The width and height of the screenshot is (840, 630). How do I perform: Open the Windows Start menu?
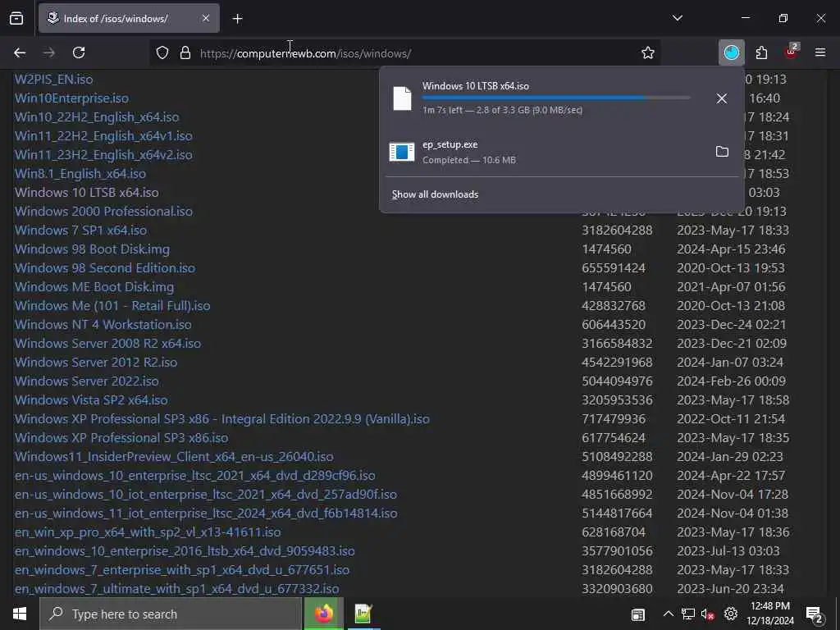coord(20,614)
